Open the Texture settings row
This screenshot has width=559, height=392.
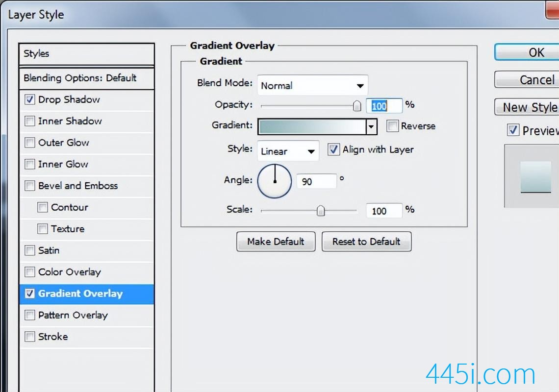click(x=87, y=229)
